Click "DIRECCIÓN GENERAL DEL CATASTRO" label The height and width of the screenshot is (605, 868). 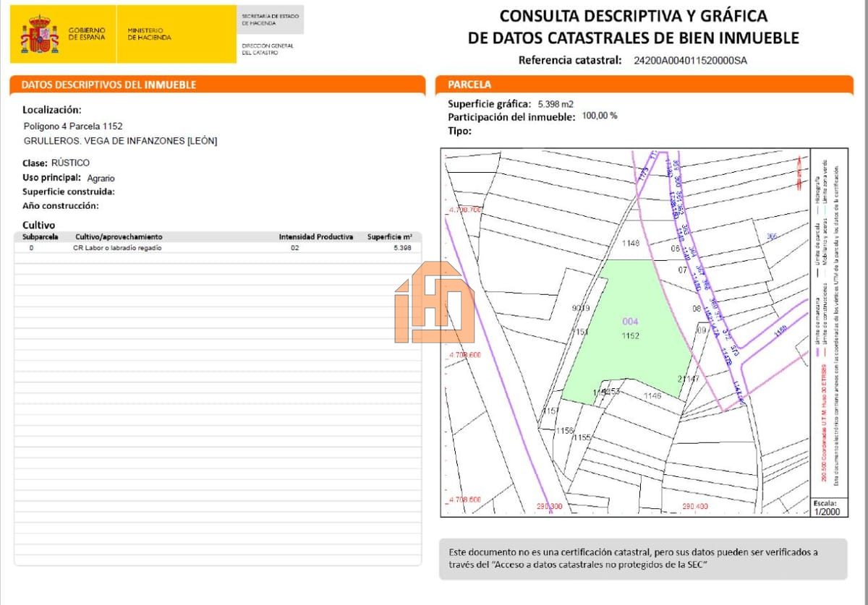click(268, 49)
